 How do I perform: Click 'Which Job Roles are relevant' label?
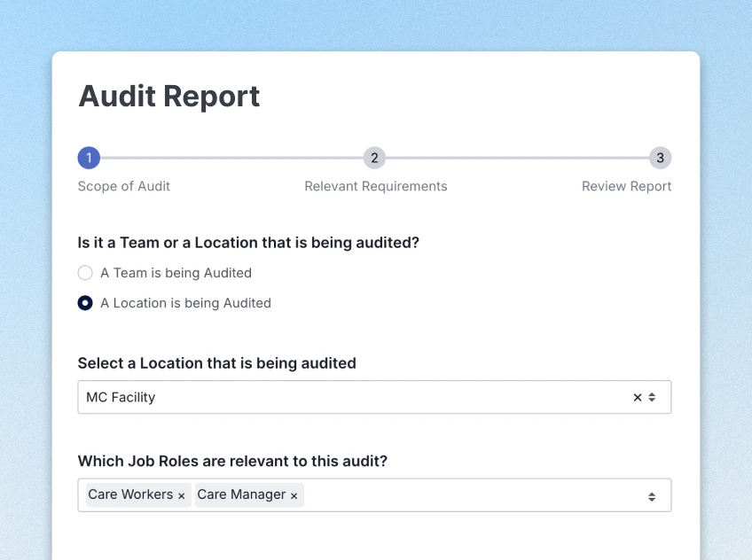[x=232, y=461]
